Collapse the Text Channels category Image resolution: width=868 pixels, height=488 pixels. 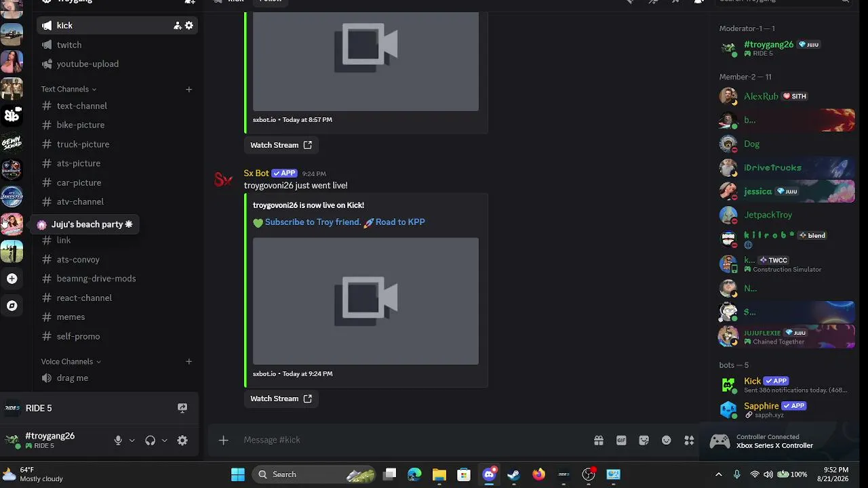point(68,89)
